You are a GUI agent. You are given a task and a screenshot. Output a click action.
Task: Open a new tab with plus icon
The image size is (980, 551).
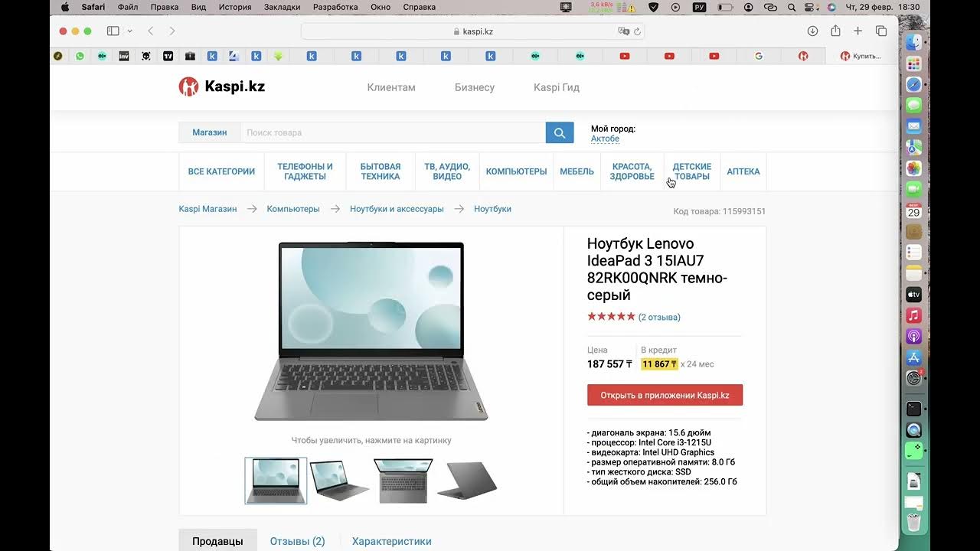pos(858,31)
